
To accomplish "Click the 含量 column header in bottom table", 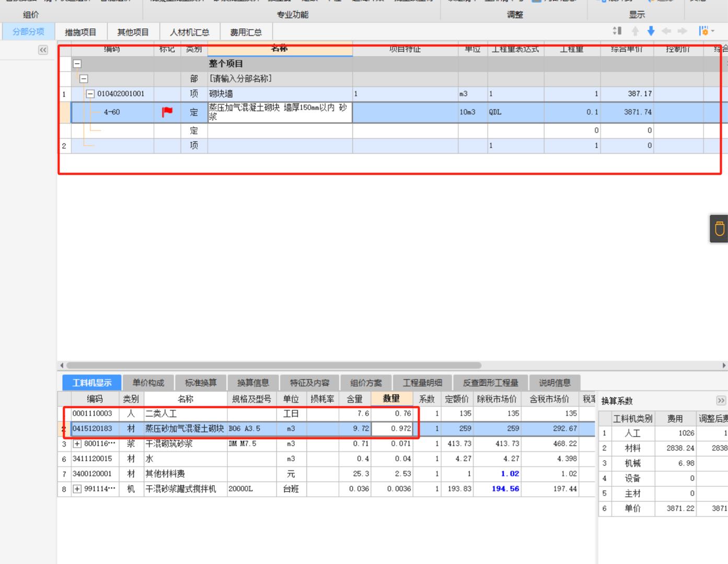I will pos(355,398).
